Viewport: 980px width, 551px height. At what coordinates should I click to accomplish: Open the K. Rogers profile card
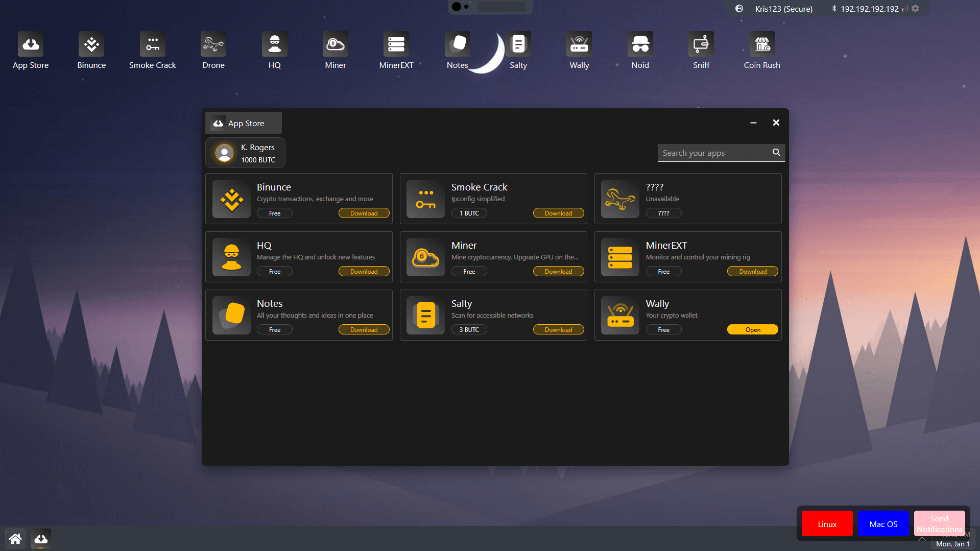[246, 153]
